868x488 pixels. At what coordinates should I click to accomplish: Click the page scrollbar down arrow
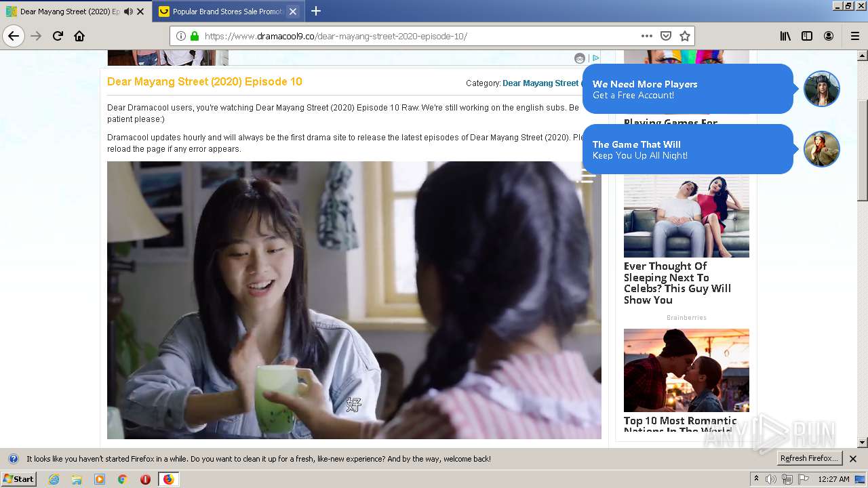(863, 443)
